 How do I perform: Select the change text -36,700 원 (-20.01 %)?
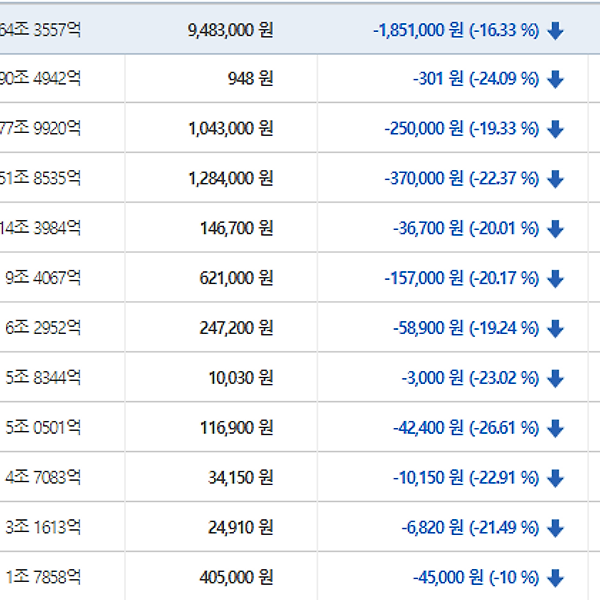(x=466, y=229)
